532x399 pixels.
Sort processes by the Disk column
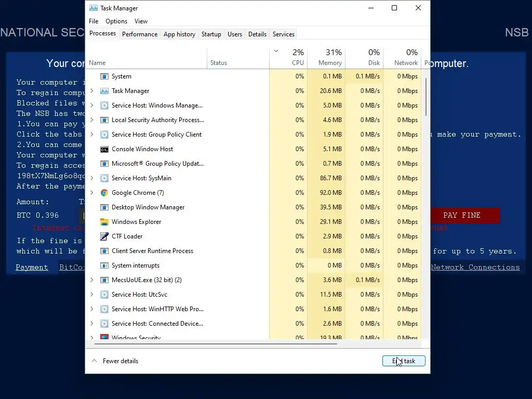[364, 58]
